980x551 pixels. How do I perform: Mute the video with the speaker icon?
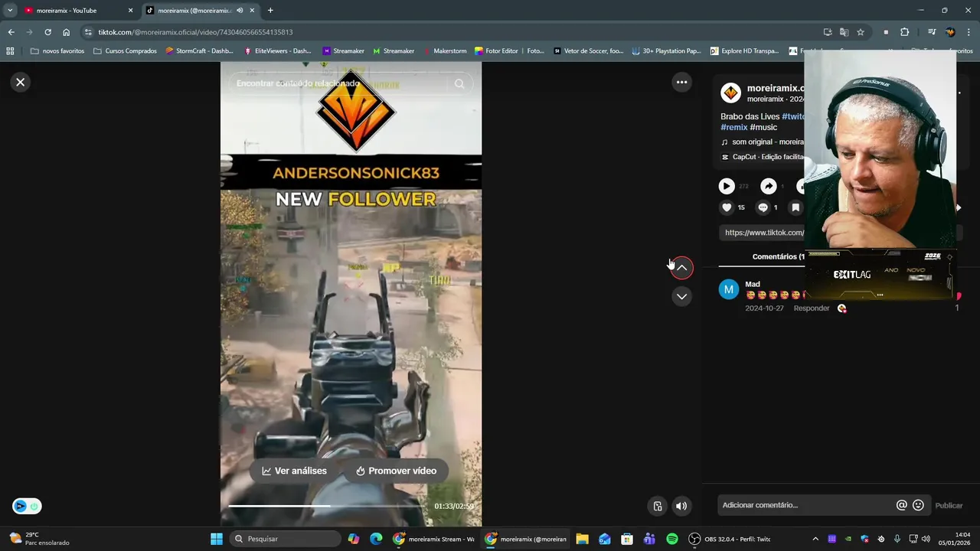(x=681, y=506)
